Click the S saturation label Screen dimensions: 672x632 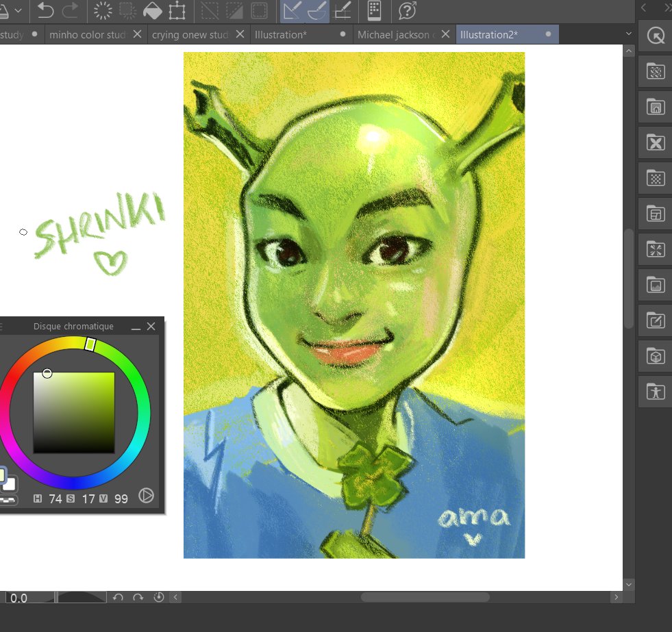71,498
